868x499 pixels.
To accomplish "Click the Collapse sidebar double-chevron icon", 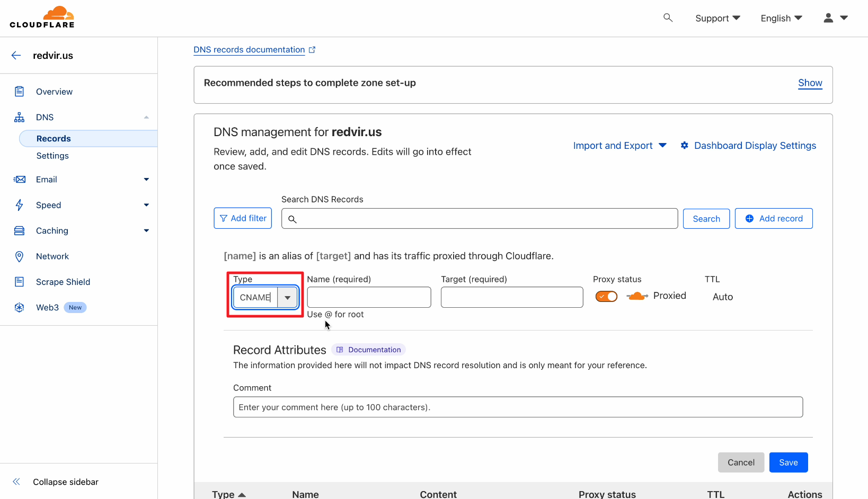I will coord(16,482).
